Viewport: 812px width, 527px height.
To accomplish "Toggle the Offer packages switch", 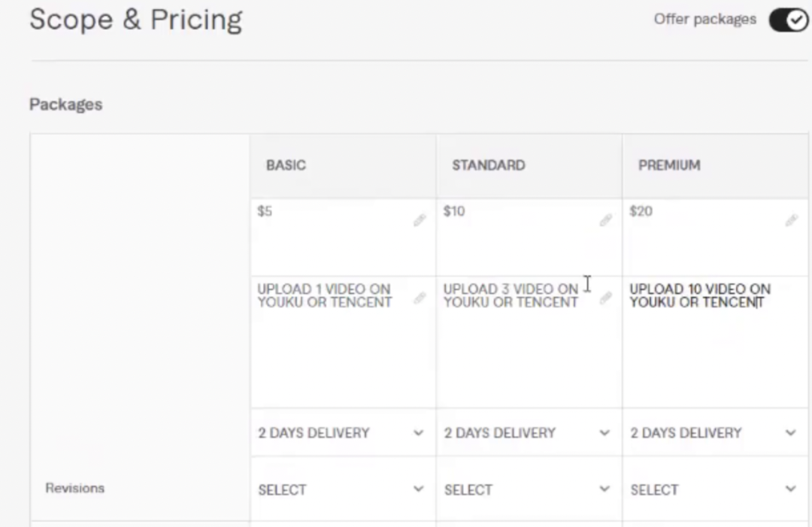I will 787,20.
